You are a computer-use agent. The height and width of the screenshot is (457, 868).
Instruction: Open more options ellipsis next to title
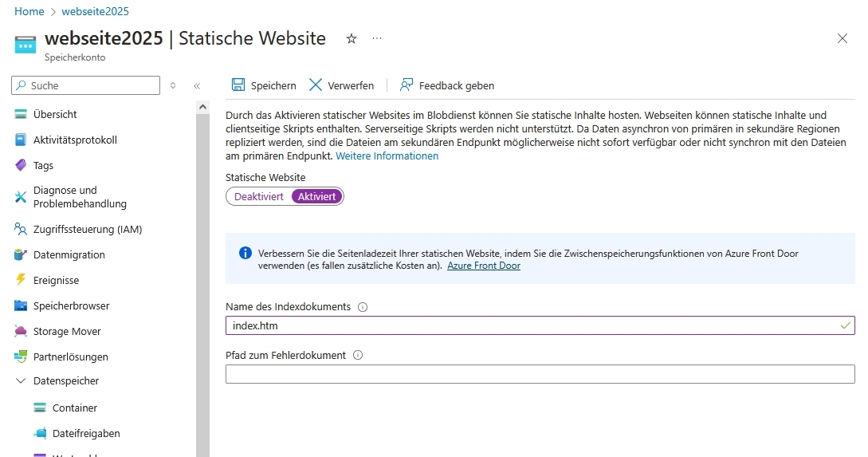(x=377, y=38)
